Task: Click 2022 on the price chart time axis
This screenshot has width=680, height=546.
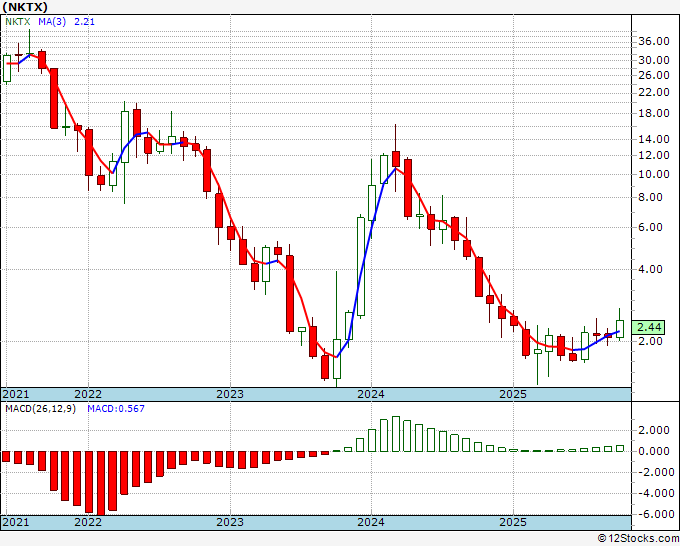Action: click(x=88, y=394)
